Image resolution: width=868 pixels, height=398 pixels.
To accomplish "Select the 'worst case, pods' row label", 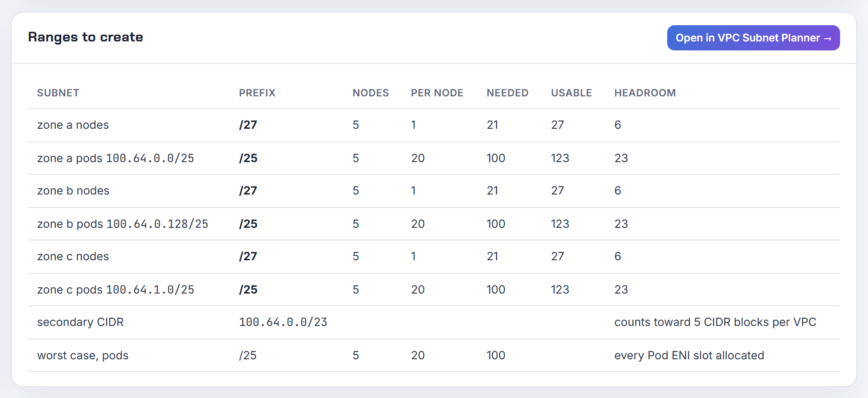I will pyautogui.click(x=83, y=355).
